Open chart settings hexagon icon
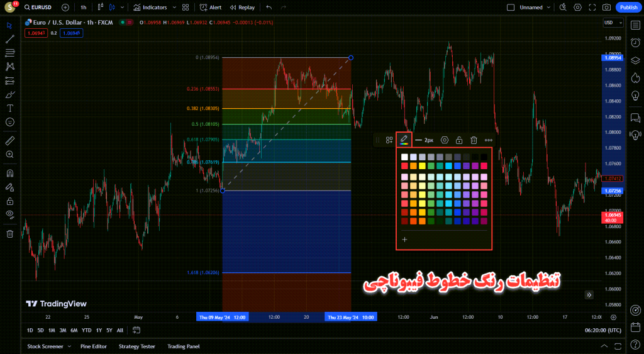 click(577, 8)
